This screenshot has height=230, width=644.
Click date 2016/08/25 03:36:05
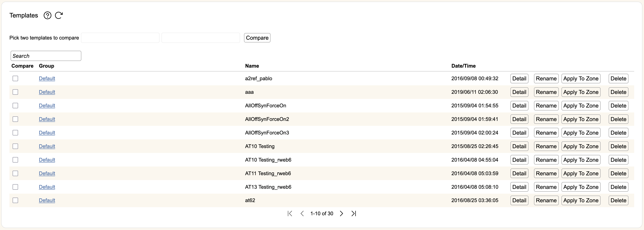(475, 201)
